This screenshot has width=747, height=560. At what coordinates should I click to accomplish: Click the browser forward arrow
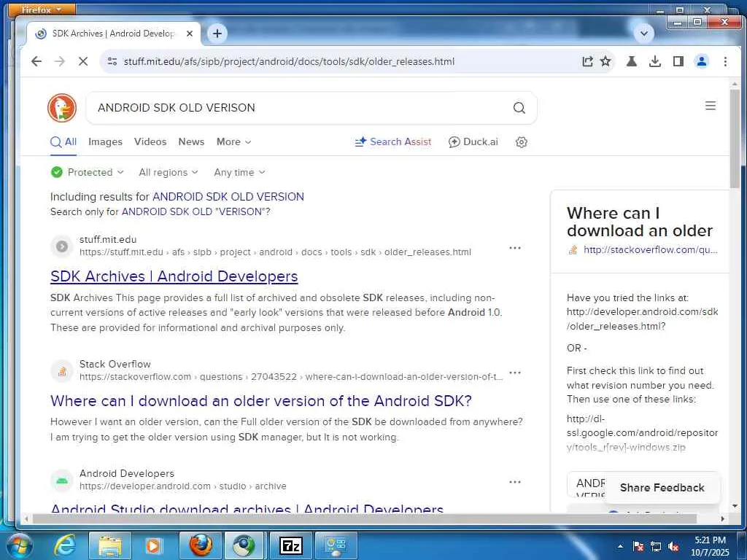(x=60, y=61)
